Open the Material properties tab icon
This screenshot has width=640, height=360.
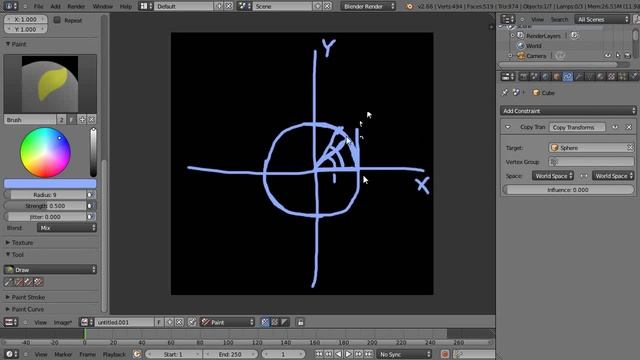tap(600, 77)
